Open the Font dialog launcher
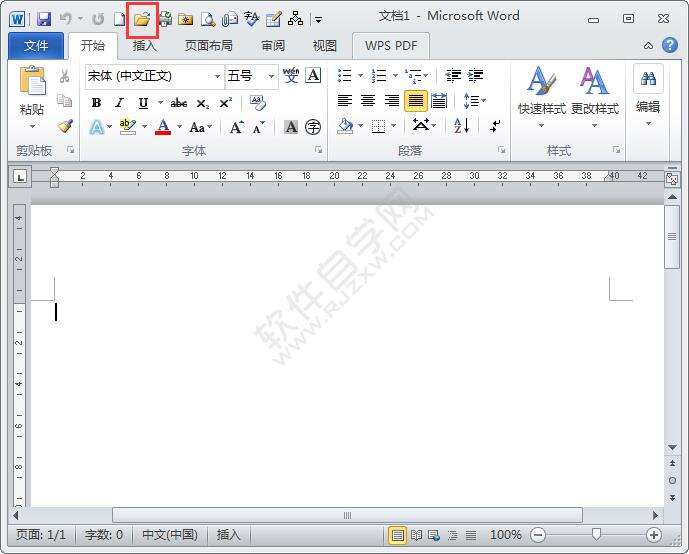 (x=318, y=150)
